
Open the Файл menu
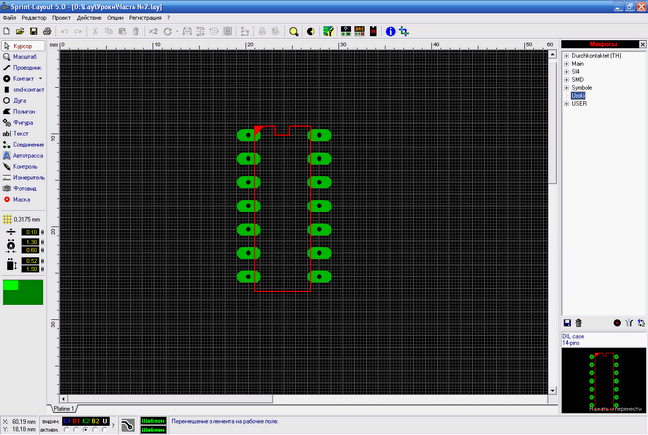coord(9,18)
